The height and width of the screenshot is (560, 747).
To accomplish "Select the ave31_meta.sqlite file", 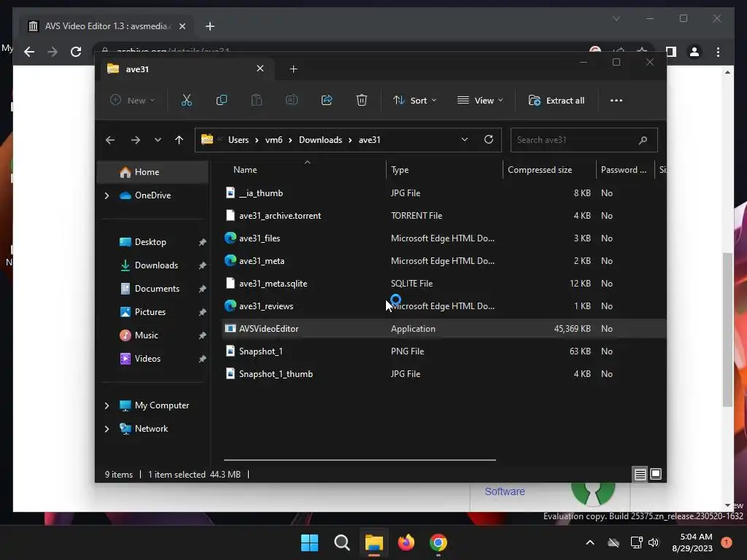I will 444,284.
